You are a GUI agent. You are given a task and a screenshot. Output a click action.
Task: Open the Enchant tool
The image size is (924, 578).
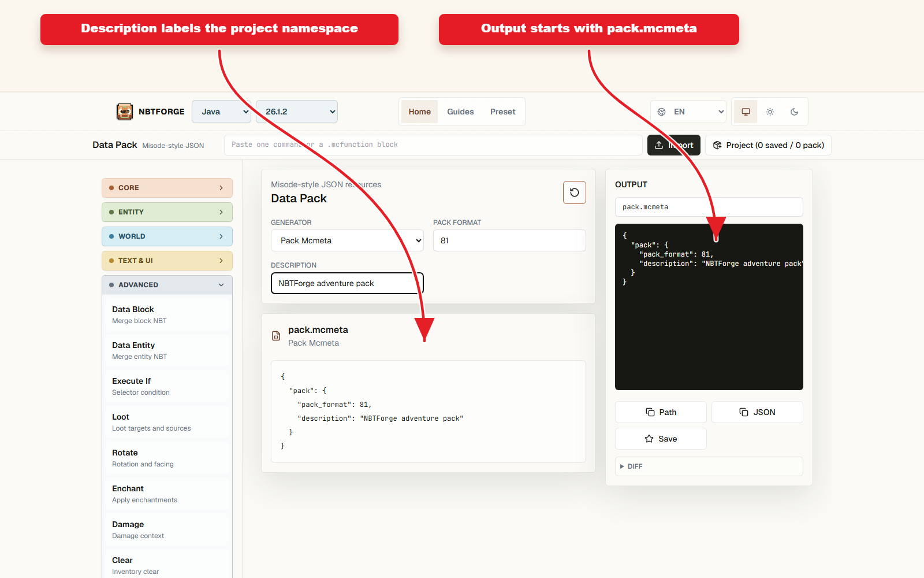point(167,494)
